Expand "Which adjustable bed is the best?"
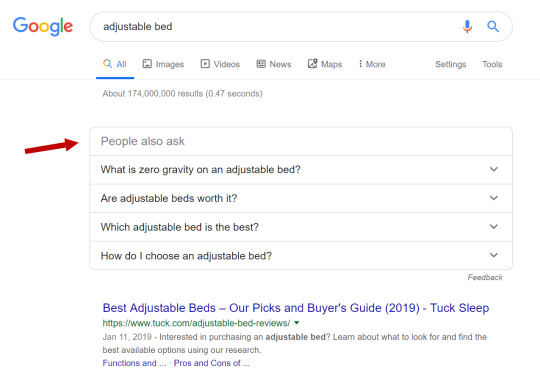 pyautogui.click(x=301, y=227)
